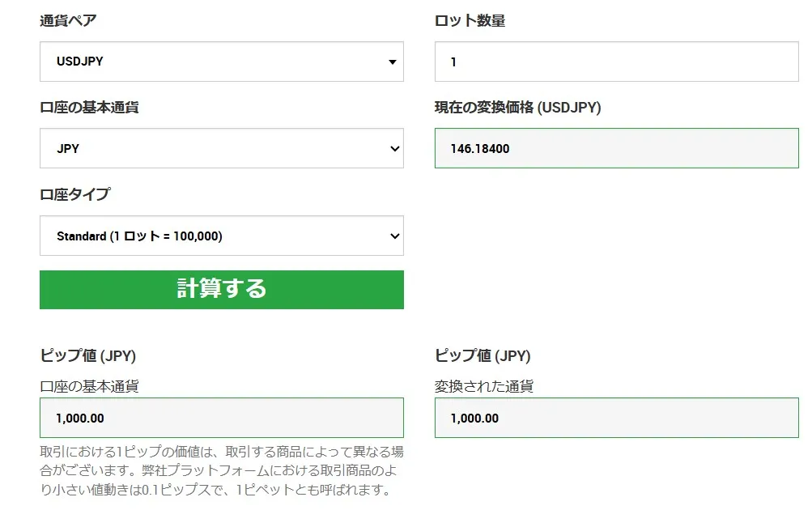Click the ロット数量 lot quantity field
This screenshot has width=812, height=510.
pyautogui.click(x=616, y=61)
